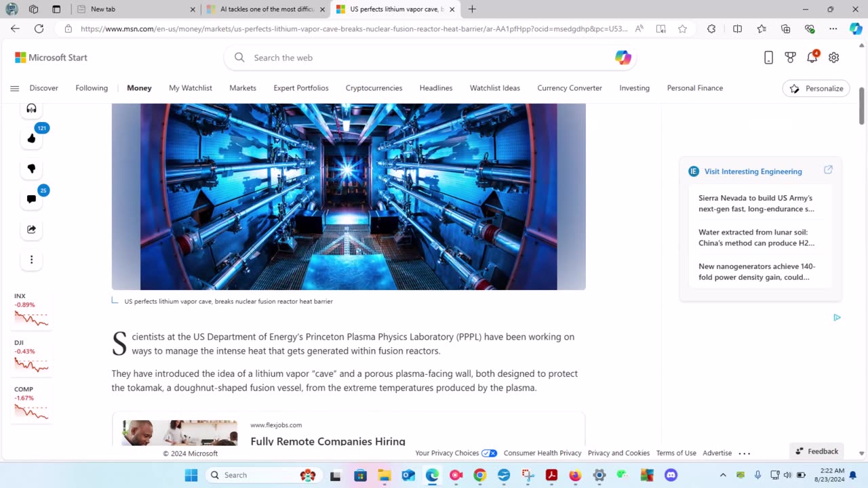868x488 pixels.
Task: Open Edge Settings and more menu
Action: pos(833,28)
